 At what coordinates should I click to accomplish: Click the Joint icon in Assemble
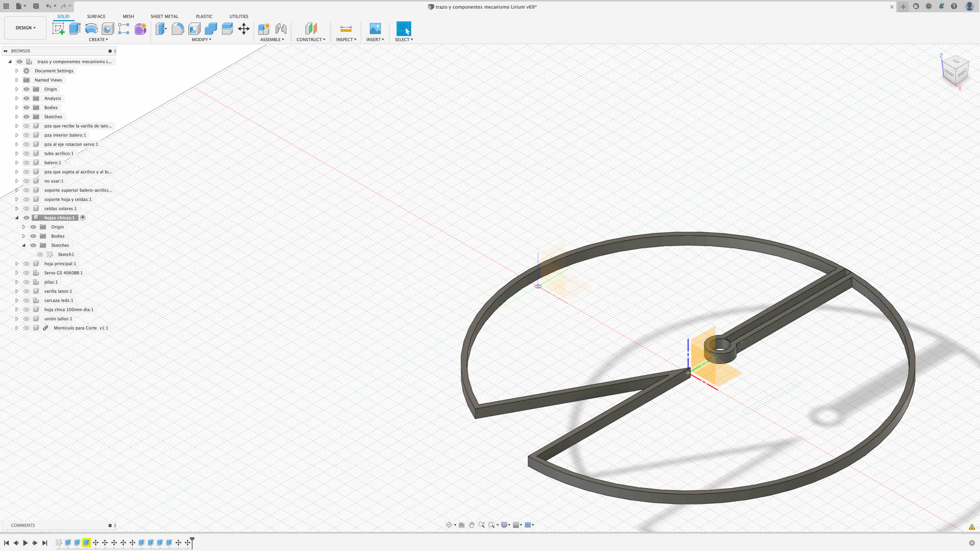click(x=281, y=29)
